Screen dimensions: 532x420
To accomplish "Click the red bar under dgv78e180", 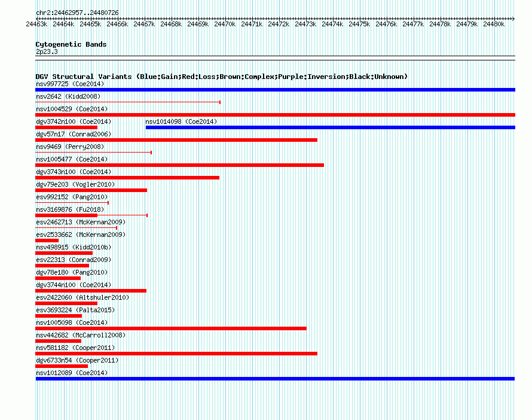I will (x=58, y=278).
